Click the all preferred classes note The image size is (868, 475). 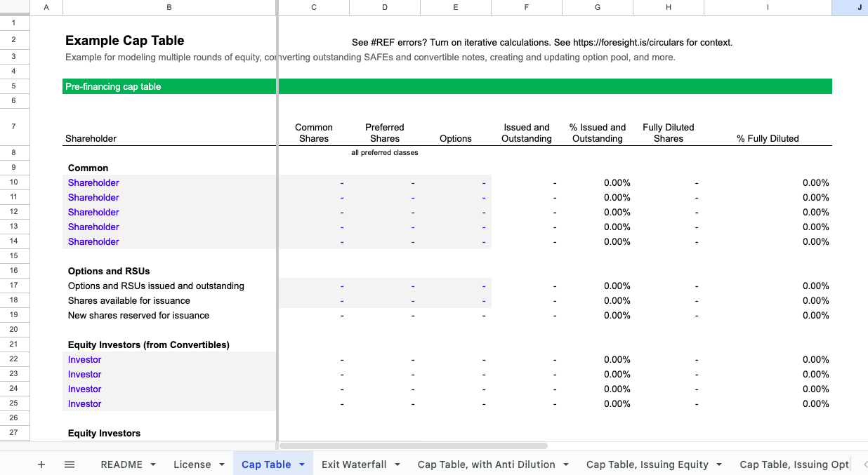pyautogui.click(x=385, y=153)
